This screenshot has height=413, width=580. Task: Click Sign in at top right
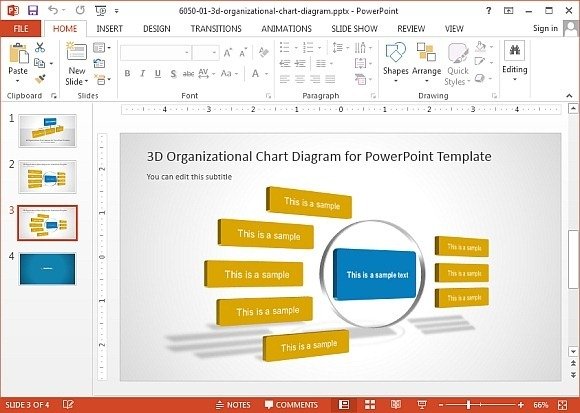545,28
